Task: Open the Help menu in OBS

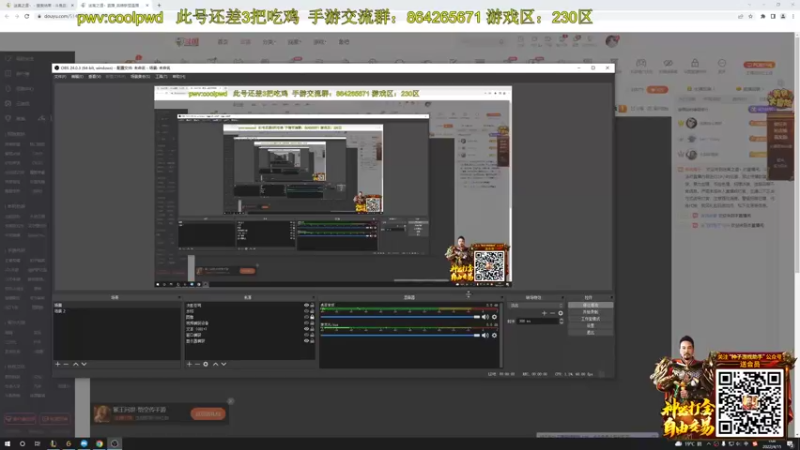Action: 179,77
